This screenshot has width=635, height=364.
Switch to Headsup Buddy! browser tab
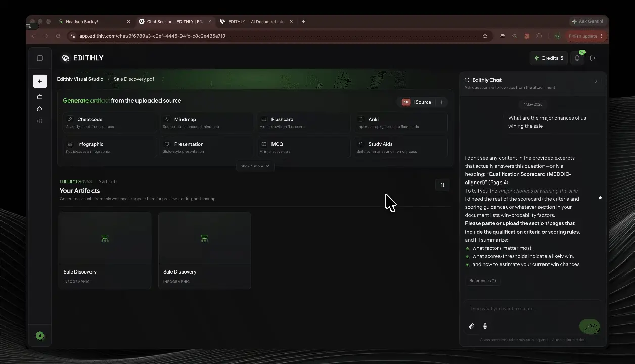coord(94,22)
